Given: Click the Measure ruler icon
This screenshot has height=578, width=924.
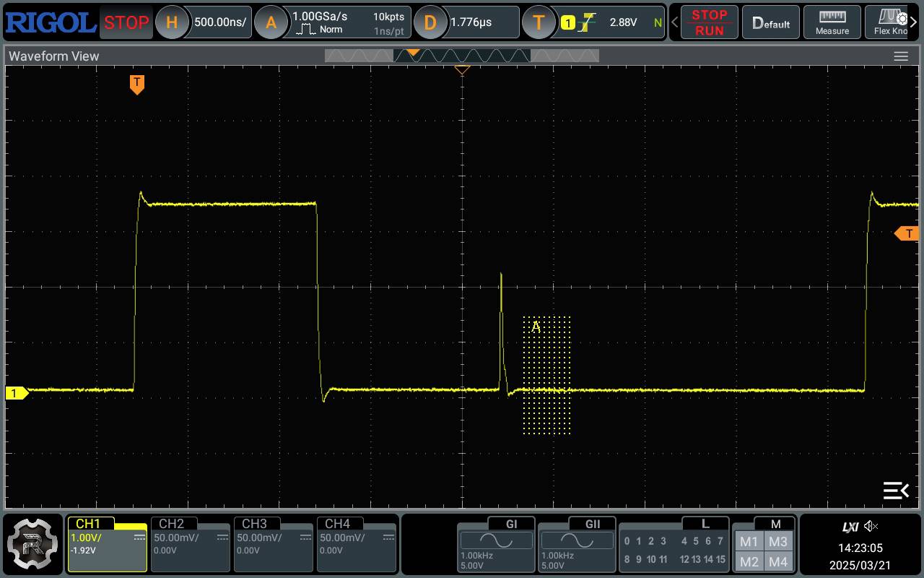Looking at the screenshot, I should click(x=832, y=22).
